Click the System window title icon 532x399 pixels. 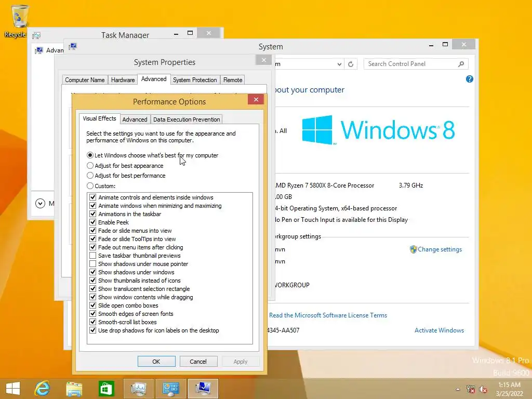pyautogui.click(x=73, y=46)
